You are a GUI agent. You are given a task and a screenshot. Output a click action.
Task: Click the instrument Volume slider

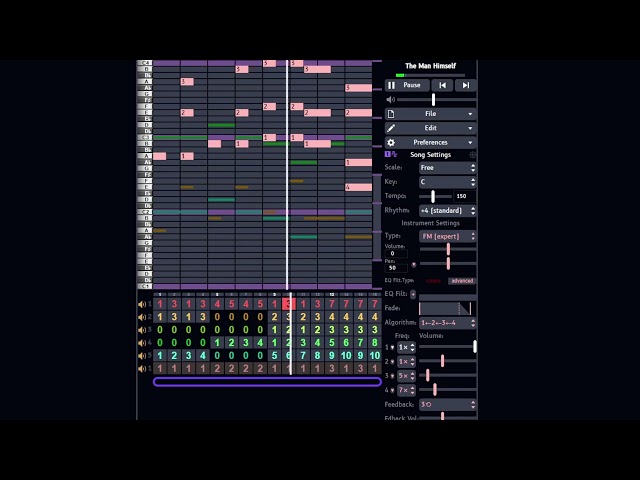[x=448, y=249]
